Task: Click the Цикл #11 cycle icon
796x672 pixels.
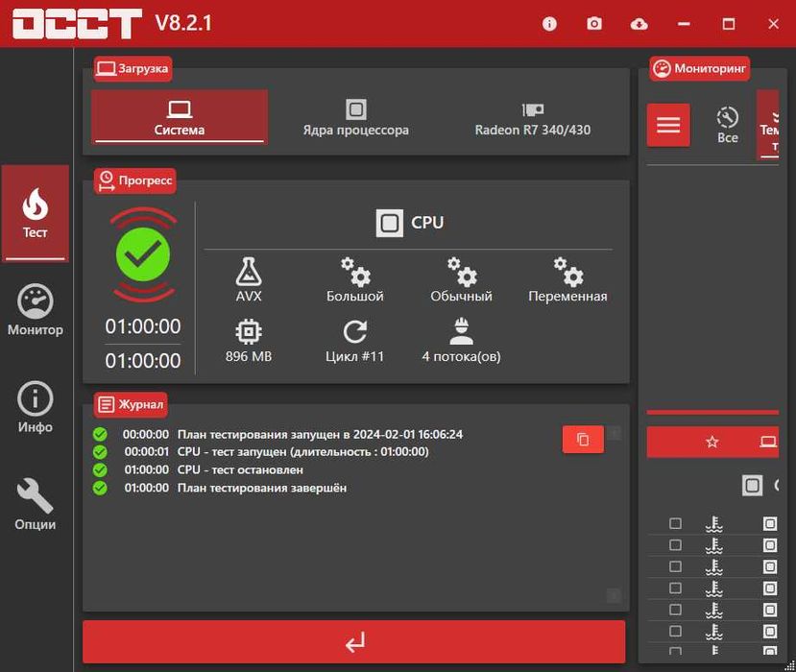Action: tap(355, 332)
